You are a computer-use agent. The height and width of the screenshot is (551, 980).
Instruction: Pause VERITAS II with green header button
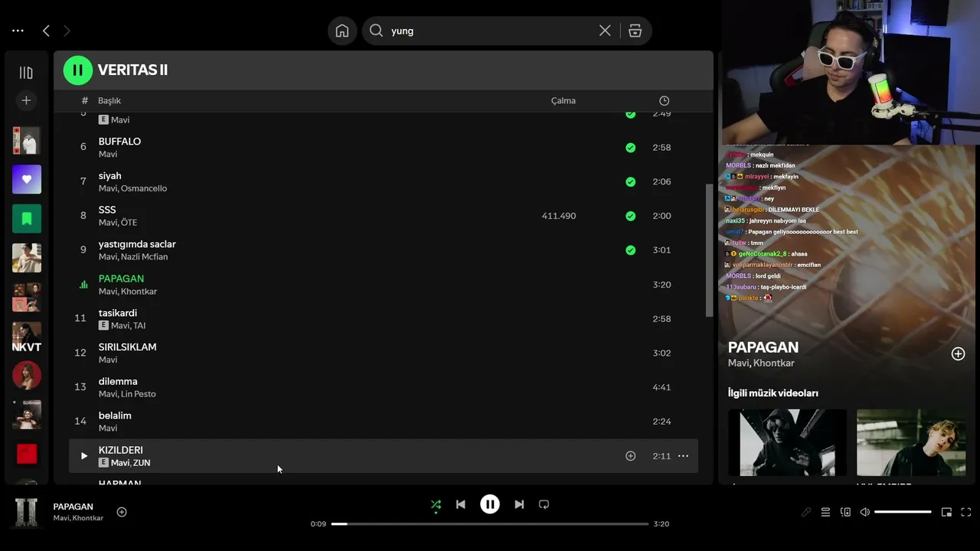click(x=77, y=70)
